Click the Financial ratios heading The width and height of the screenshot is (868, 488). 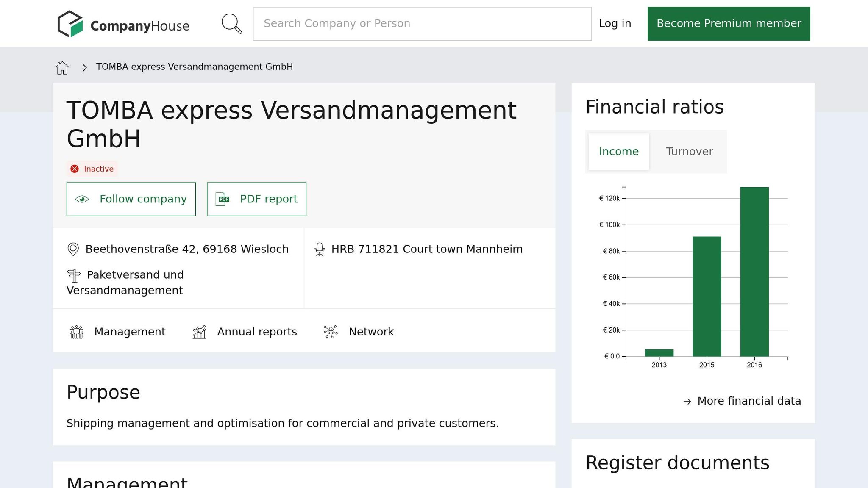[x=655, y=107]
